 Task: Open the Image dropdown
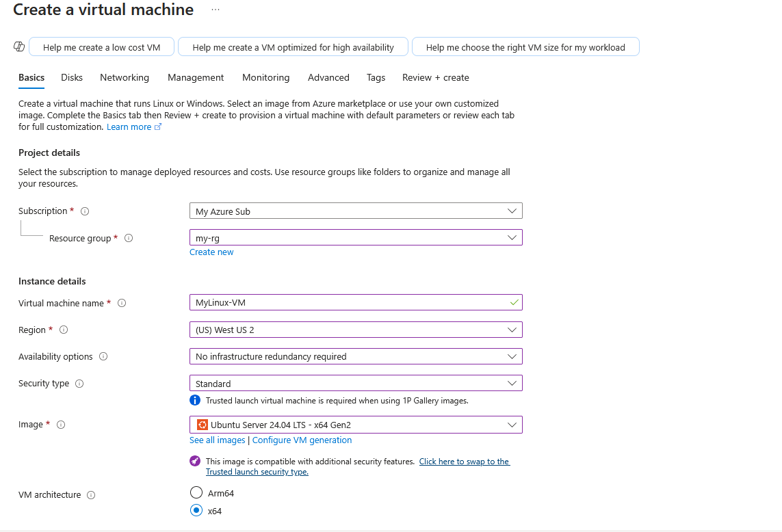[356, 425]
